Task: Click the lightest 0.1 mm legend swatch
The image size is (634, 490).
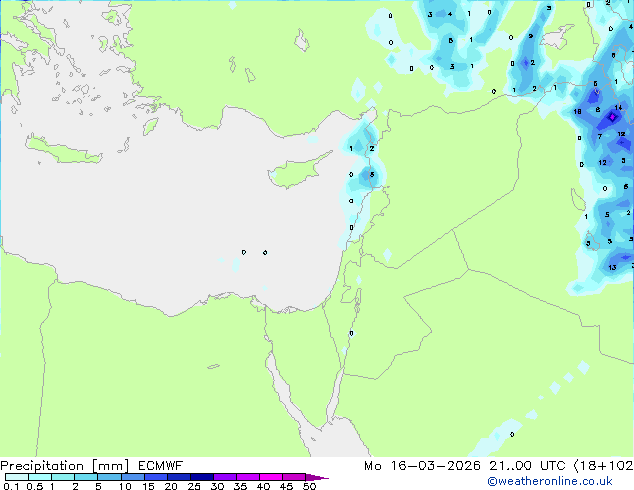Action: 17,477
